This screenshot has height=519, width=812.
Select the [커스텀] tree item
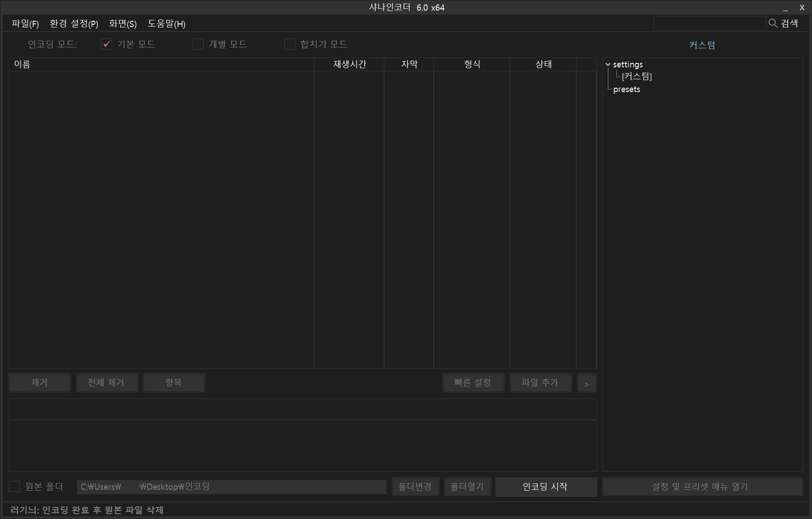tap(637, 76)
